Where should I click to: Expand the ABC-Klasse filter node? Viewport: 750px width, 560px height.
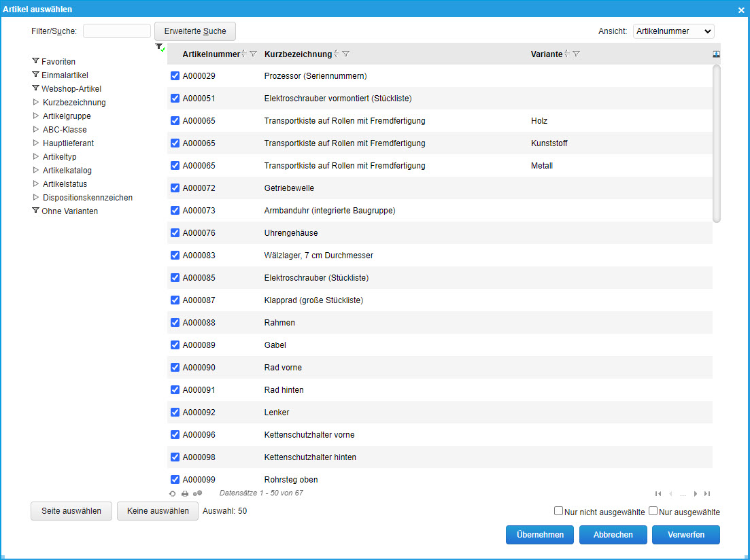(36, 129)
